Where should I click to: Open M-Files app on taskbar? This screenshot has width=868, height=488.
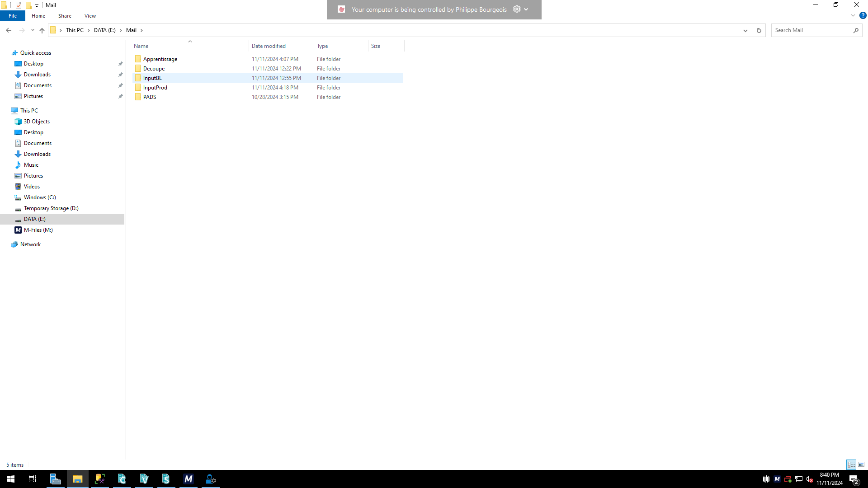pos(189,479)
